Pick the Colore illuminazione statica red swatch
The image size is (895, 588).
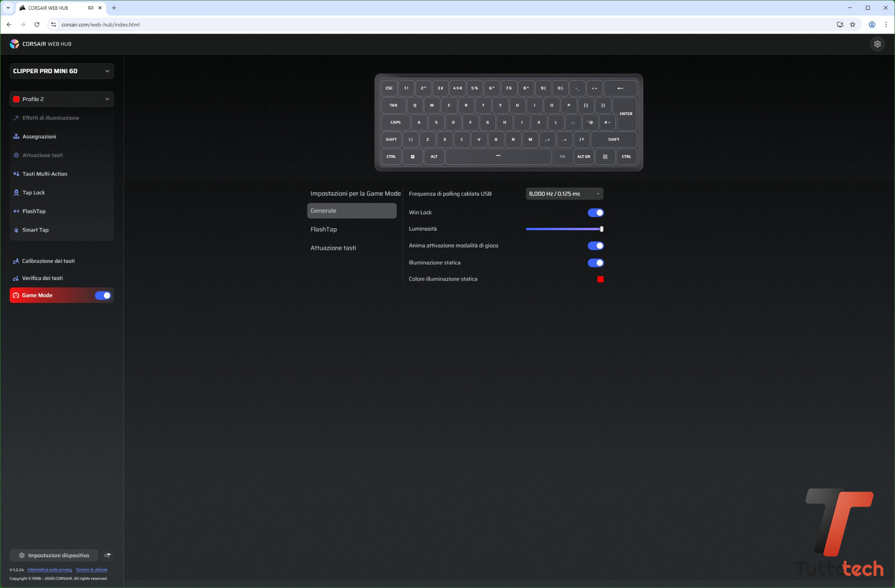pos(600,279)
